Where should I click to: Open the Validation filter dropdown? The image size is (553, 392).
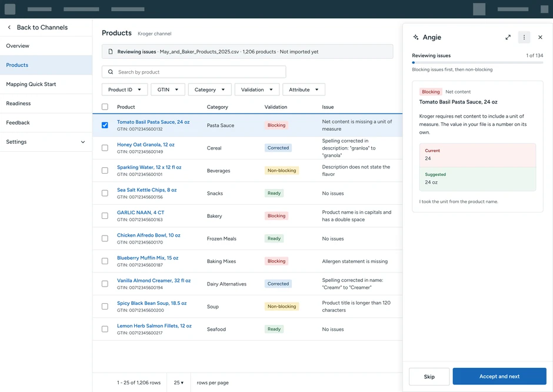[x=257, y=89]
